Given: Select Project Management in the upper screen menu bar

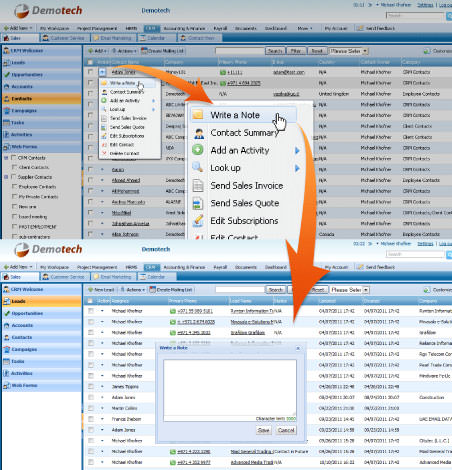Looking at the screenshot, I should (x=97, y=28).
